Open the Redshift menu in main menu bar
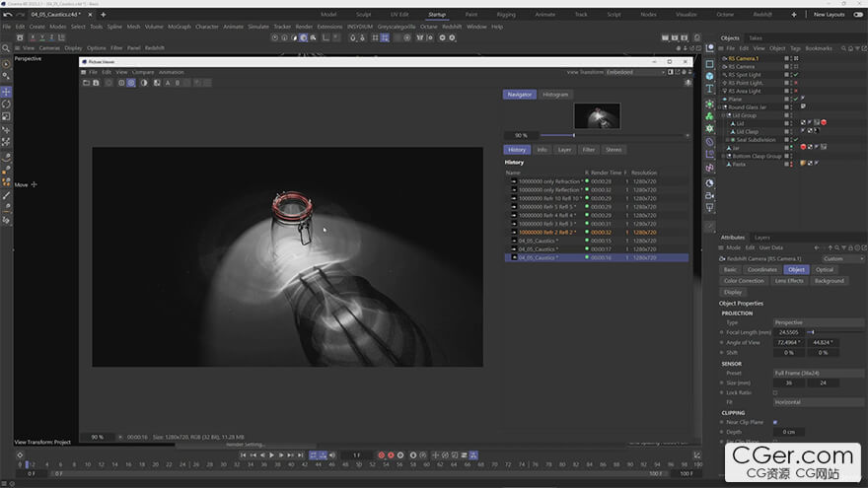868x488 pixels. tap(452, 27)
